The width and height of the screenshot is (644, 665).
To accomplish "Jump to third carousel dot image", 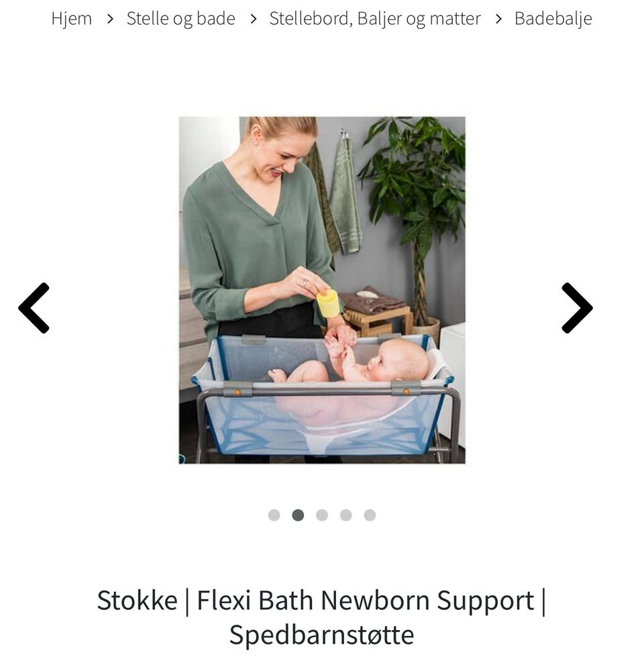I will click(322, 515).
